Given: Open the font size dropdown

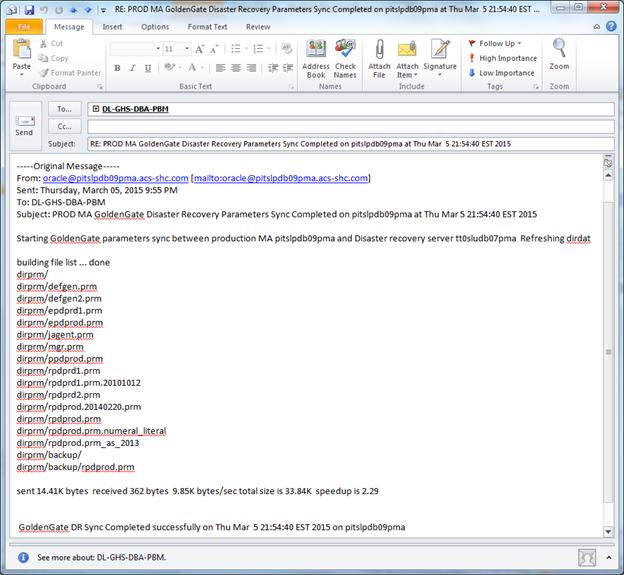Looking at the screenshot, I should click(186, 48).
